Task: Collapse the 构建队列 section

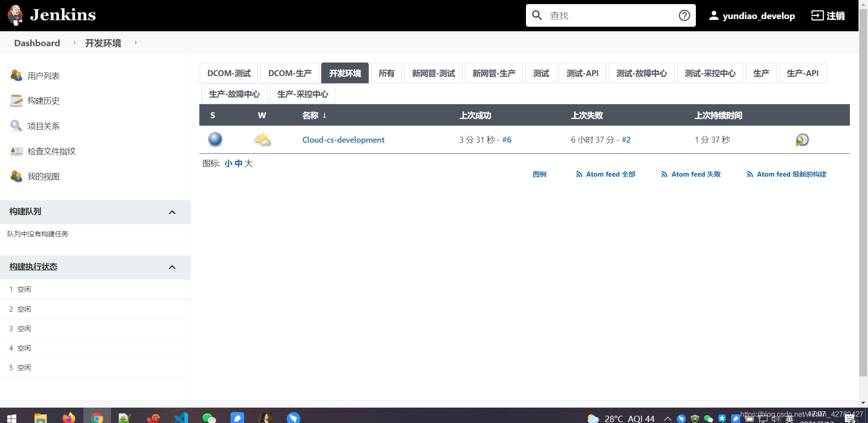Action: coord(172,212)
